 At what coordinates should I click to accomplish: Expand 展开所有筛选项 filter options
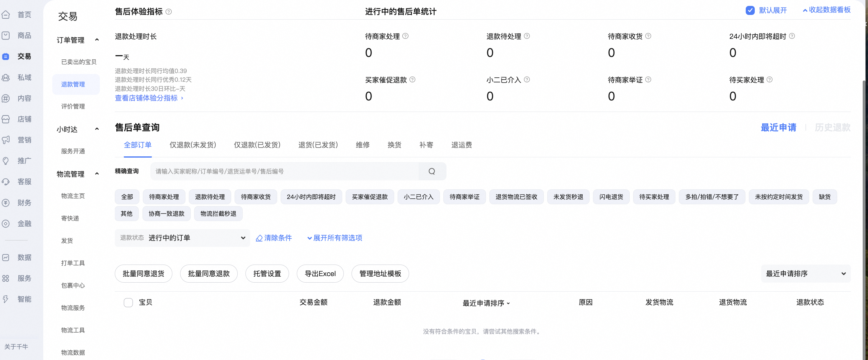(334, 238)
